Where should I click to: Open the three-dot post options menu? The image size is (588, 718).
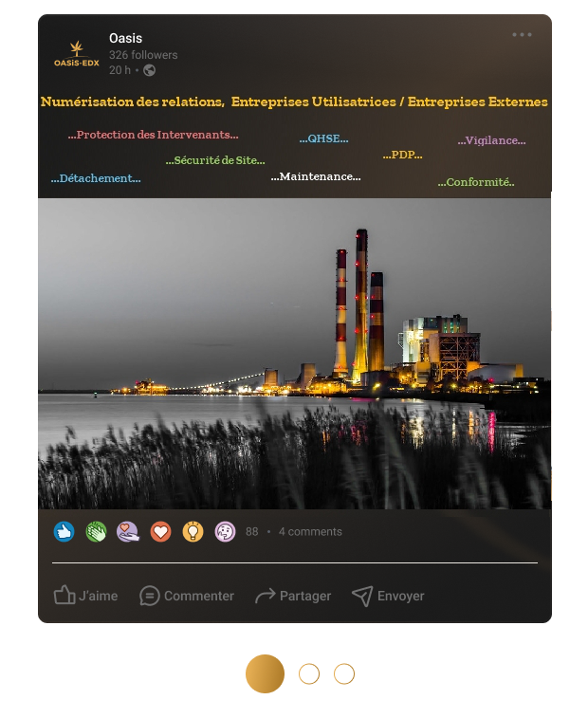[x=522, y=35]
